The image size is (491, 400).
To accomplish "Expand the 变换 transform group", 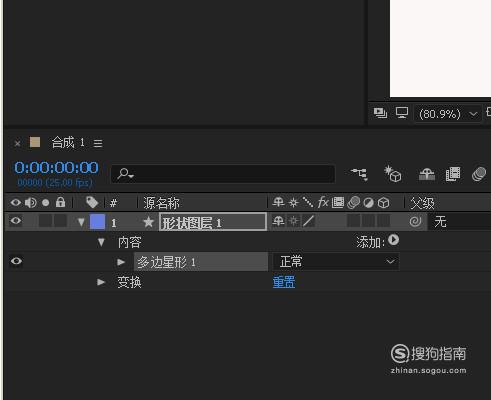I will click(x=101, y=282).
